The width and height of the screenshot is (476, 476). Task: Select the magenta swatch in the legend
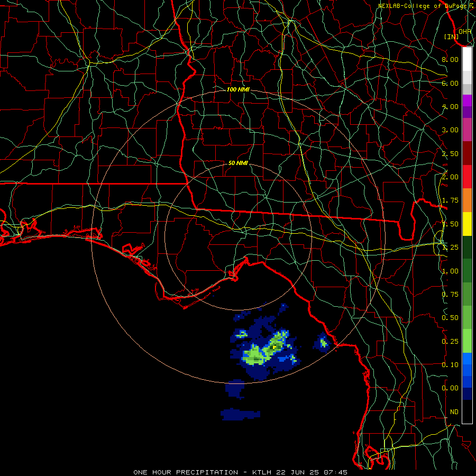tap(467, 100)
